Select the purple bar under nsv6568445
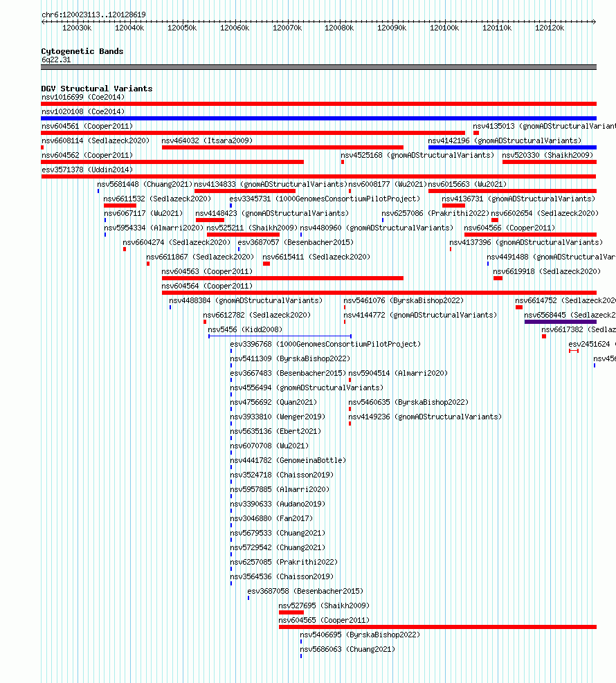The width and height of the screenshot is (616, 683). click(560, 322)
